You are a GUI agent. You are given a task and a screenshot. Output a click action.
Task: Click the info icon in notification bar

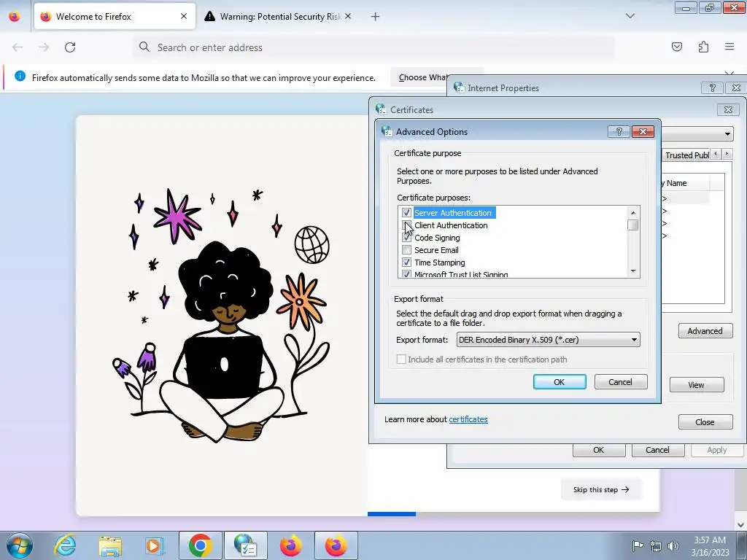click(x=20, y=76)
